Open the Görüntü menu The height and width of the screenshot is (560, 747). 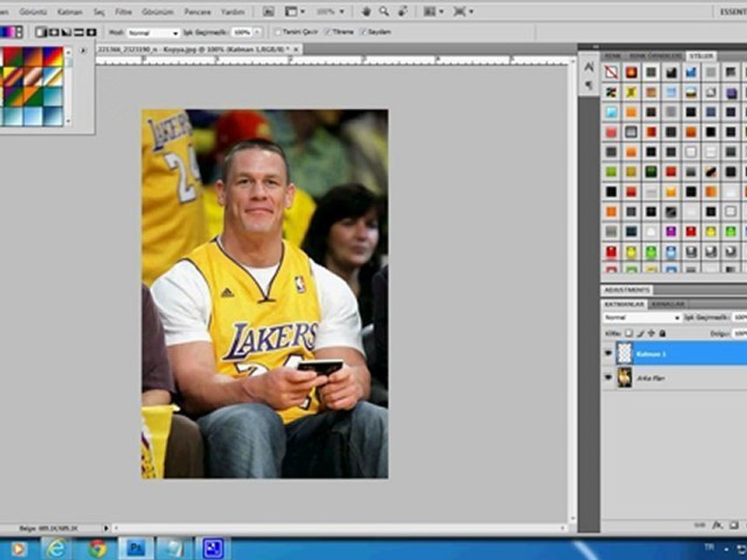[x=33, y=12]
